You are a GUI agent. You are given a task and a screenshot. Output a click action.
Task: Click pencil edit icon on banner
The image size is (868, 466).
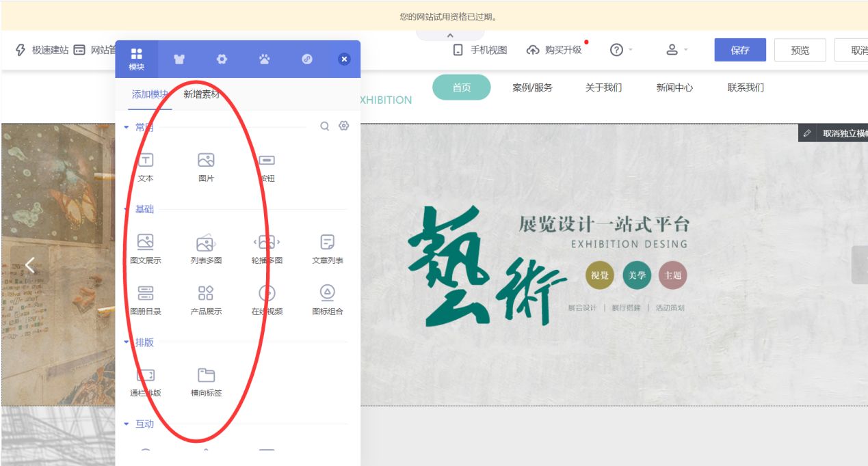(807, 133)
